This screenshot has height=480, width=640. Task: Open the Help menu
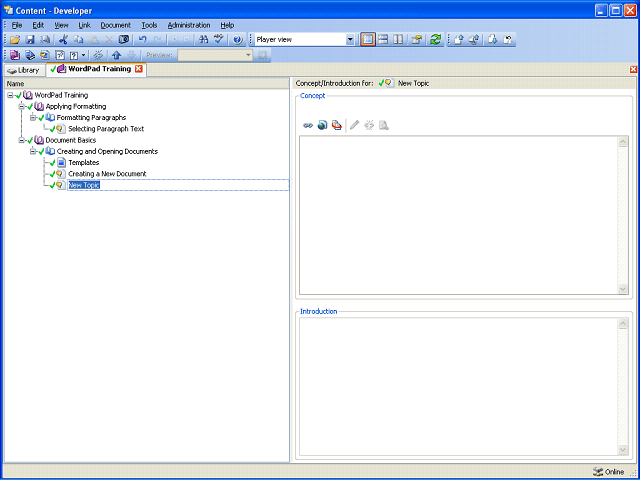pyautogui.click(x=227, y=25)
